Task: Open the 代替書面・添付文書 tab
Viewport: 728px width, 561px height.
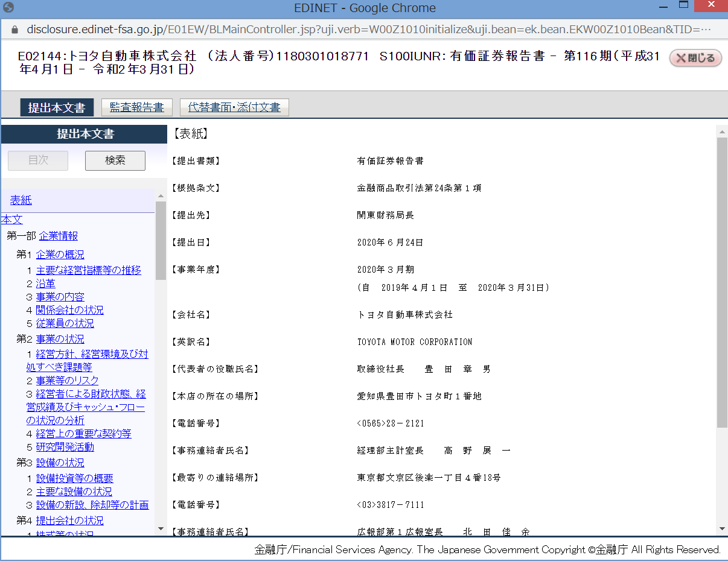Action: [234, 107]
